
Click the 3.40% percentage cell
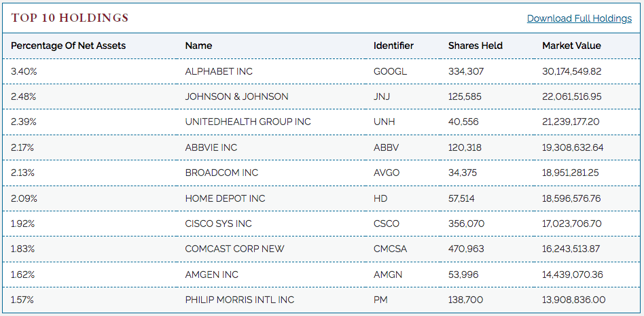click(24, 71)
